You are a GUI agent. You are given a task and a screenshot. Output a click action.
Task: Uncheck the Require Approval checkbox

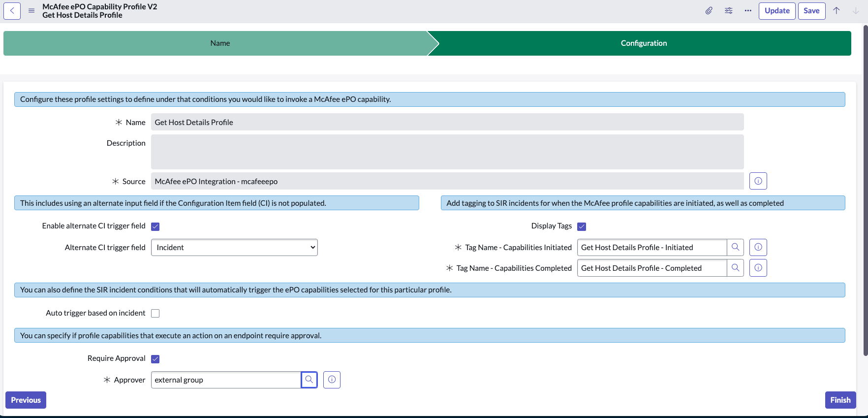pyautogui.click(x=155, y=359)
